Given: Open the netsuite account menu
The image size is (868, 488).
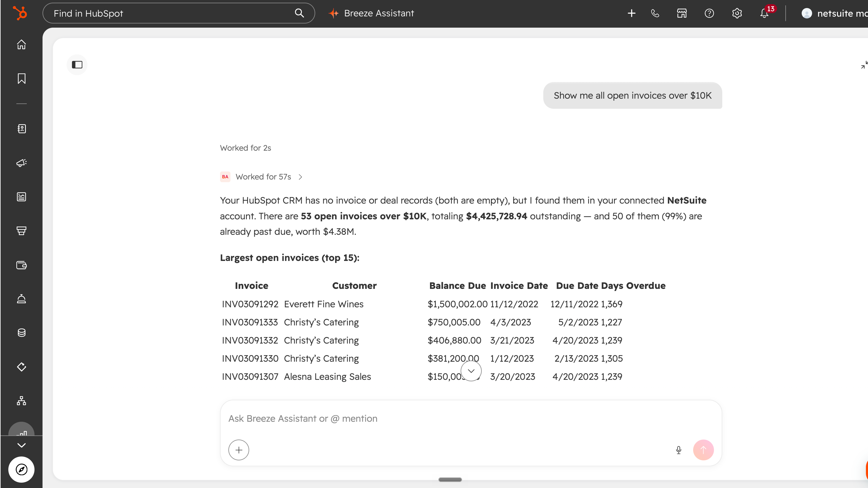Looking at the screenshot, I should point(835,13).
